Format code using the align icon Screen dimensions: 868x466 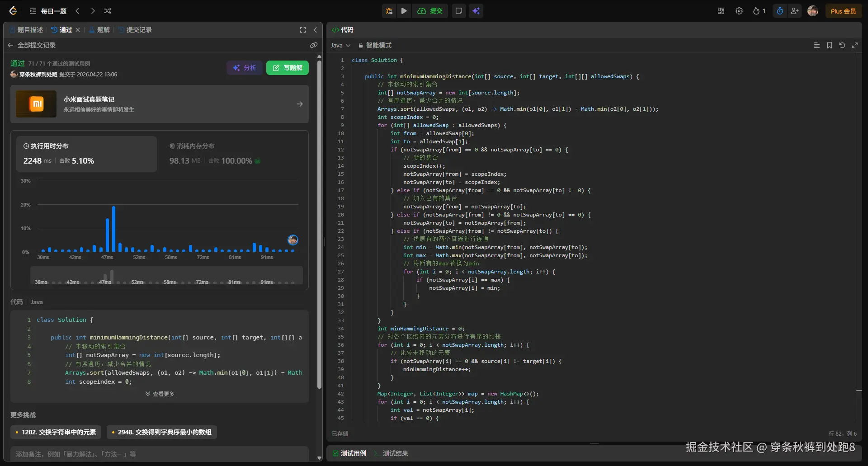(816, 45)
